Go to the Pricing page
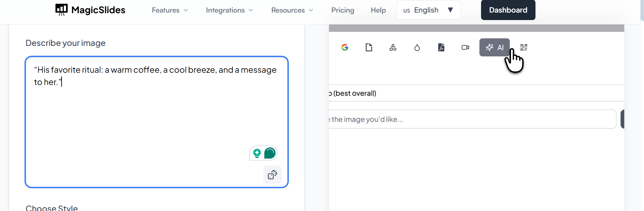 [343, 10]
